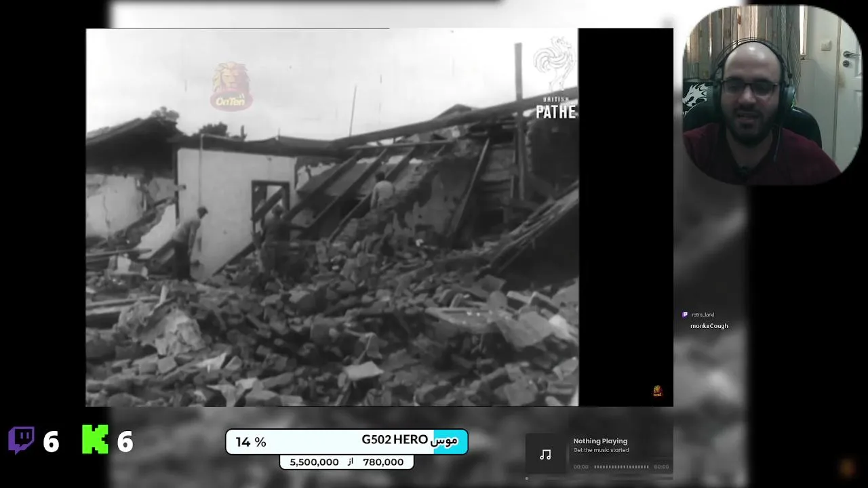Click the purple Twitch logo icon

coord(21,441)
